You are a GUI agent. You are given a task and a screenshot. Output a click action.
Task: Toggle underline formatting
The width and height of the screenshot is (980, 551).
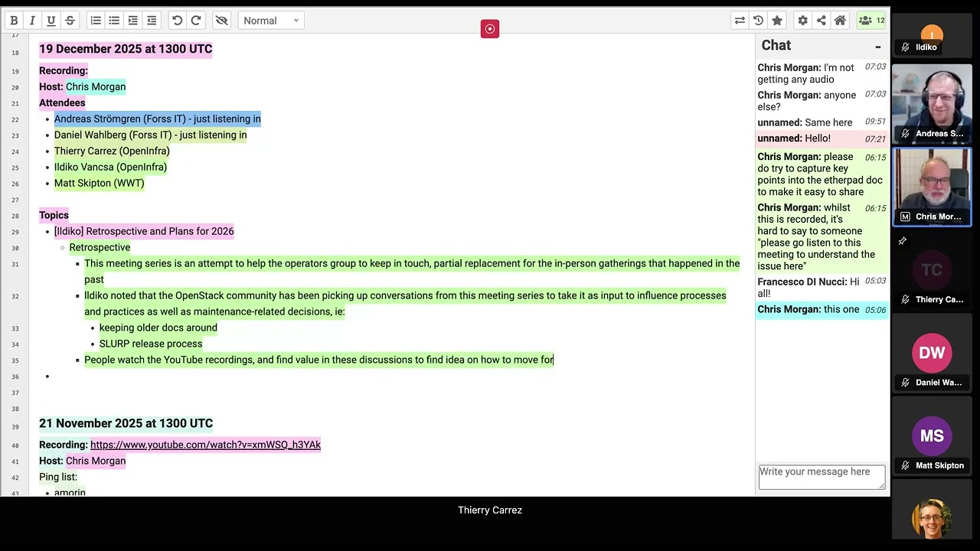(x=51, y=21)
